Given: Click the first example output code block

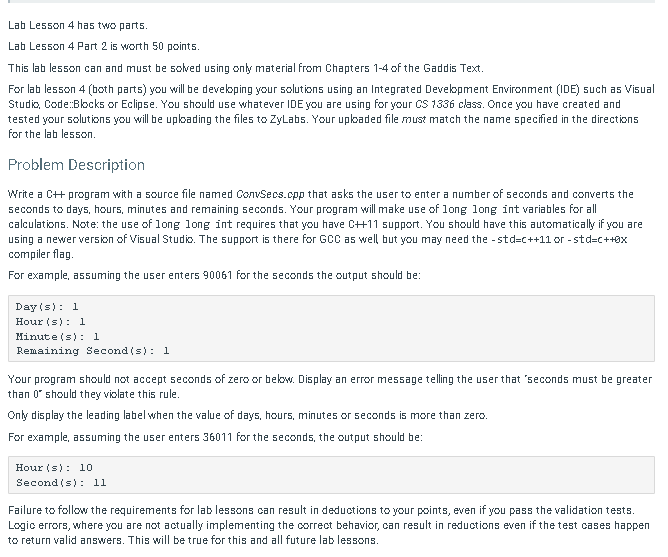Looking at the screenshot, I should pyautogui.click(x=331, y=329).
